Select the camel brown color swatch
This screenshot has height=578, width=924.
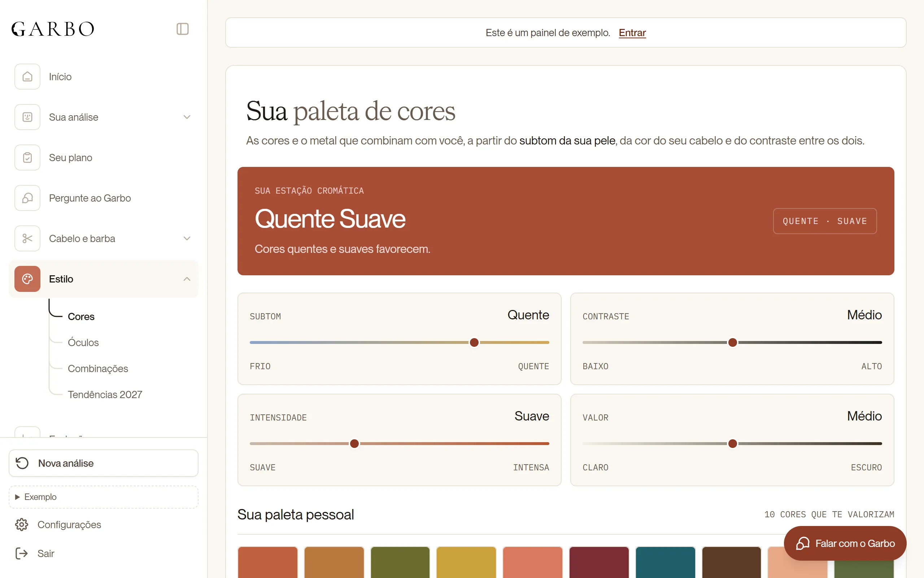click(334, 562)
